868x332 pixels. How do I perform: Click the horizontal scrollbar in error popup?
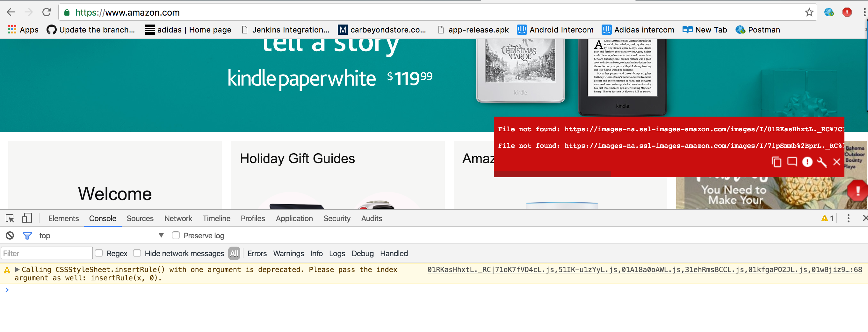(552, 174)
